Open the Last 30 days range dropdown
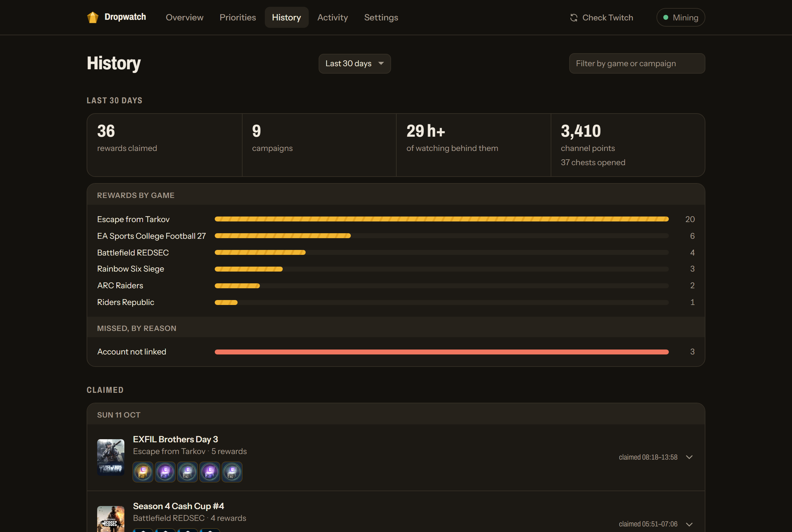Image resolution: width=792 pixels, height=532 pixels. [x=355, y=63]
